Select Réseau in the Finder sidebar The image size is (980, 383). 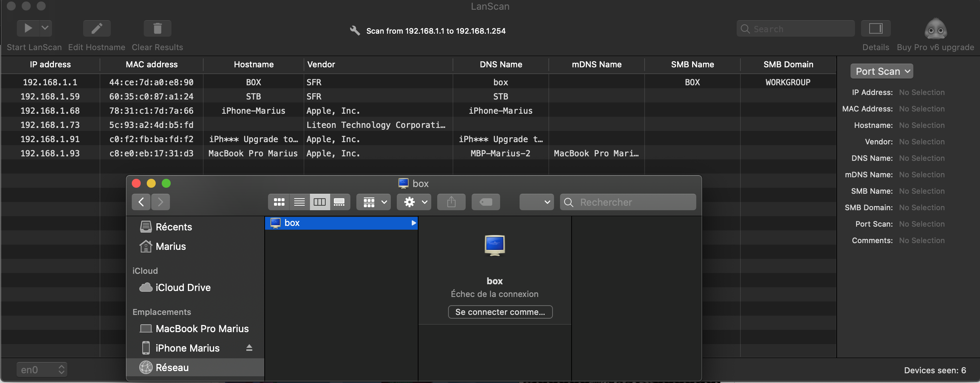[172, 367]
